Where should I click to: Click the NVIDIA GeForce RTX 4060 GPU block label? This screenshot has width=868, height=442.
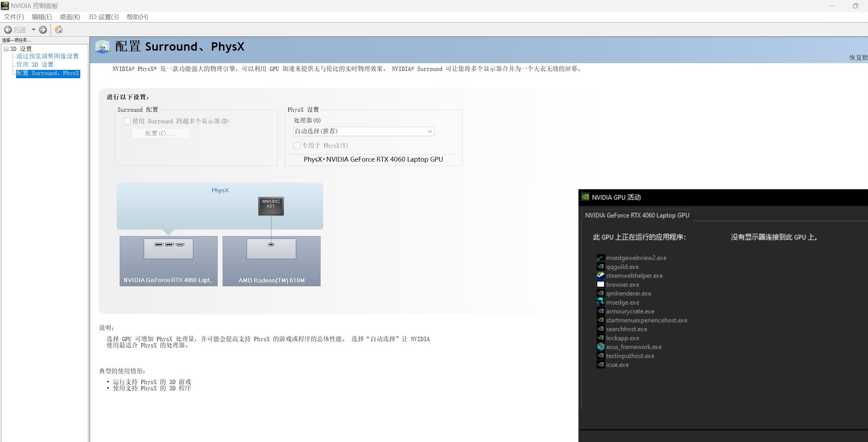click(167, 280)
